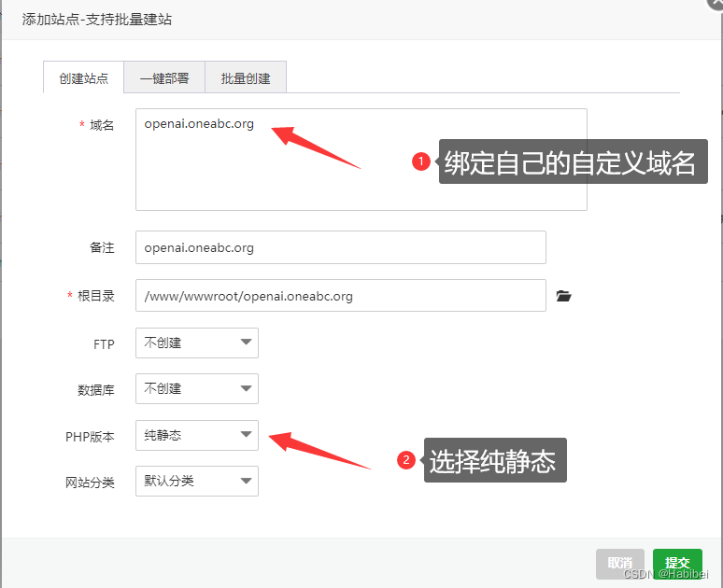Image resolution: width=723 pixels, height=588 pixels.
Task: Open the FTP dropdown
Action: click(x=197, y=343)
